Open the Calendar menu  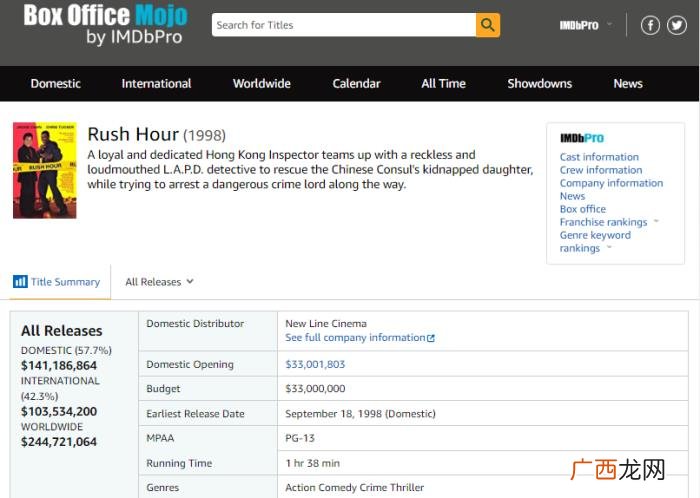356,83
